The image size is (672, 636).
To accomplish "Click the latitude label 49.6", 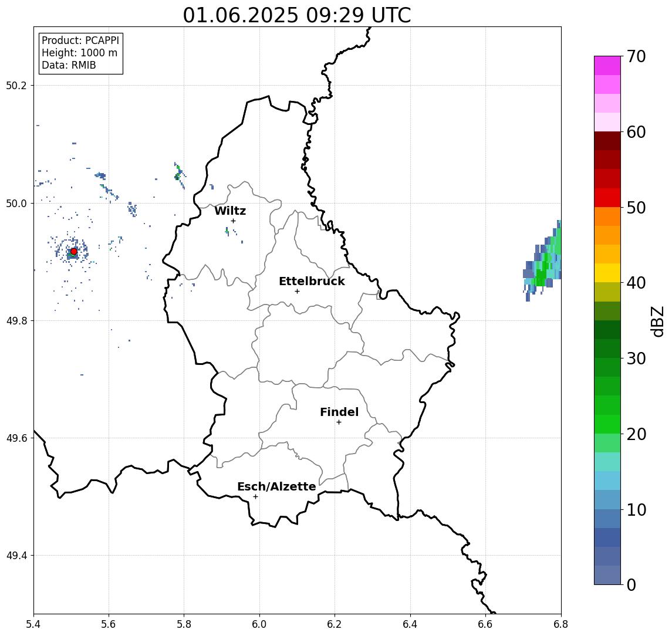I will coord(16,438).
